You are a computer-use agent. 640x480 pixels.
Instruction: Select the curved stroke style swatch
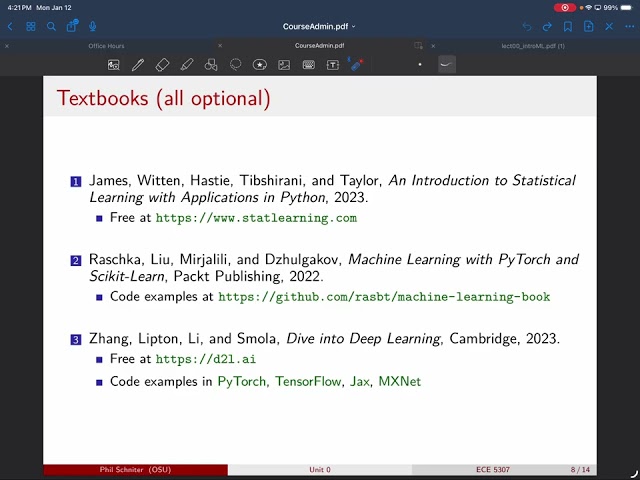[x=447, y=64]
